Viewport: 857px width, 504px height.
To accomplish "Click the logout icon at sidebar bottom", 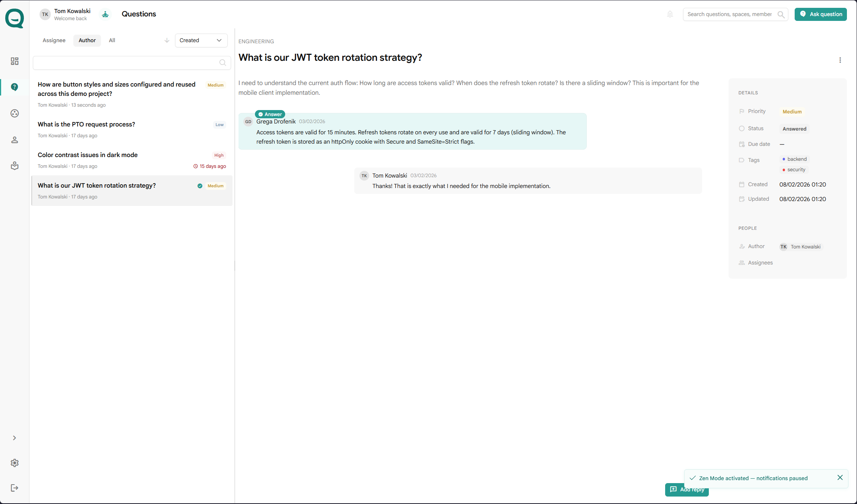I will (14, 488).
